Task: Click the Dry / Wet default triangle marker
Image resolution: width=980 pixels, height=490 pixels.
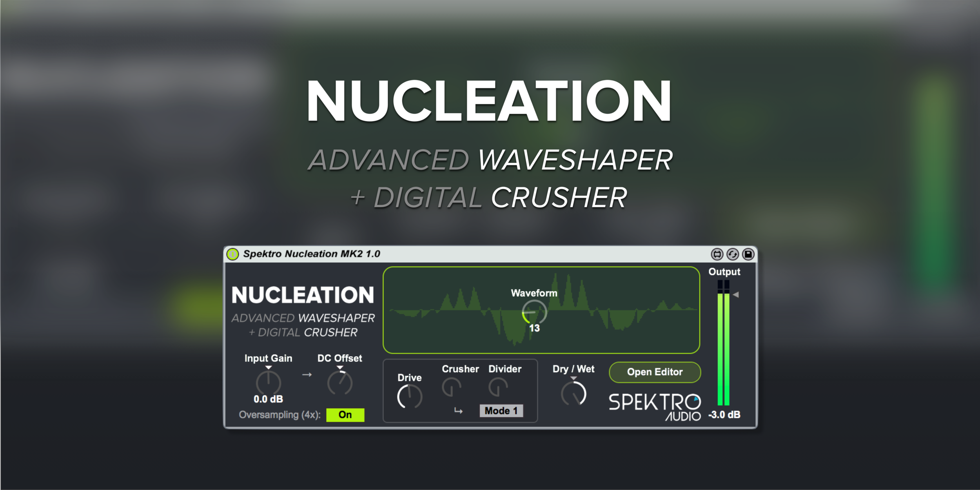Action: tap(573, 378)
